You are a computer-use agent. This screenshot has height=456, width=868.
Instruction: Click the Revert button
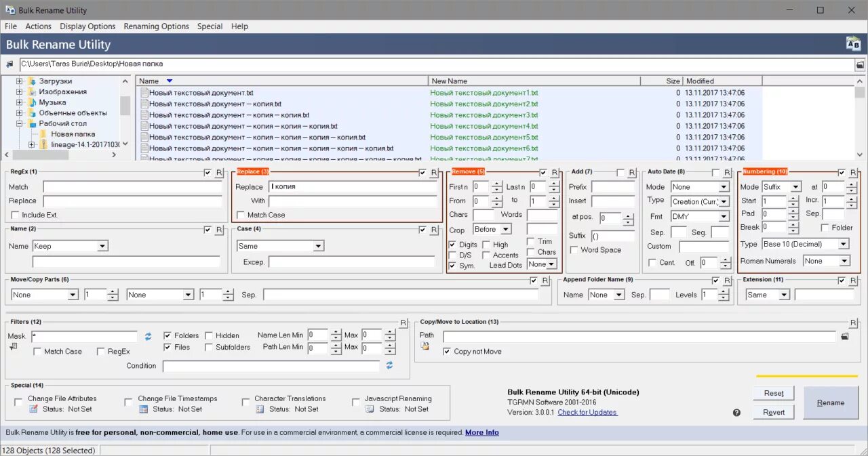774,412
